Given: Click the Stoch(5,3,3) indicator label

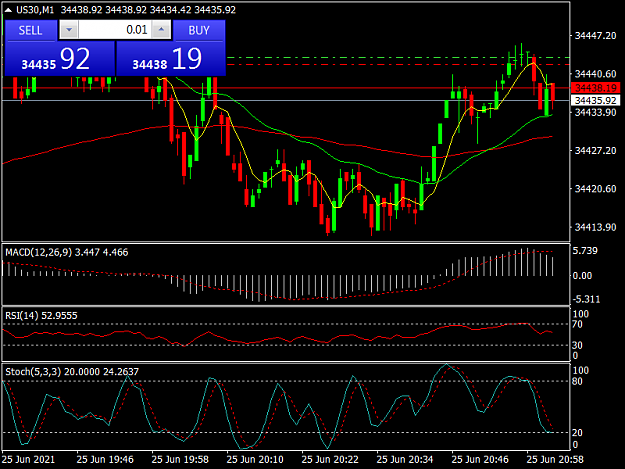Looking at the screenshot, I should click(x=72, y=372).
